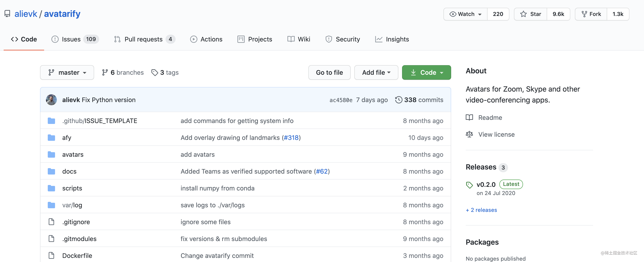Click the branch icon beside 6 branches
This screenshot has height=262, width=644.
(105, 72)
